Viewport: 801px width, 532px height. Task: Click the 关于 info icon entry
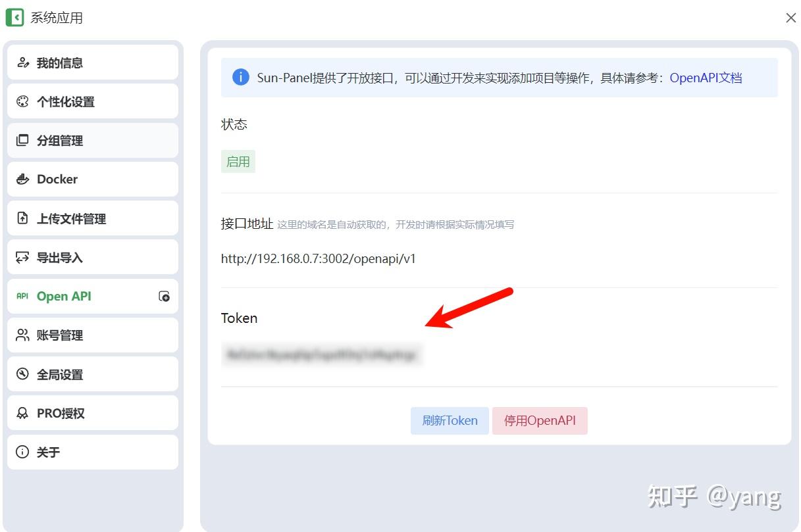23,452
